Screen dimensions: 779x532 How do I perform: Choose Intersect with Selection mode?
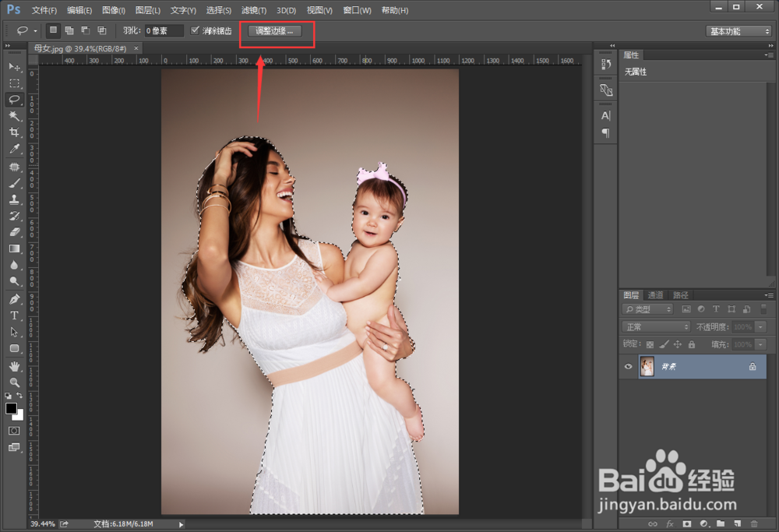[x=102, y=30]
